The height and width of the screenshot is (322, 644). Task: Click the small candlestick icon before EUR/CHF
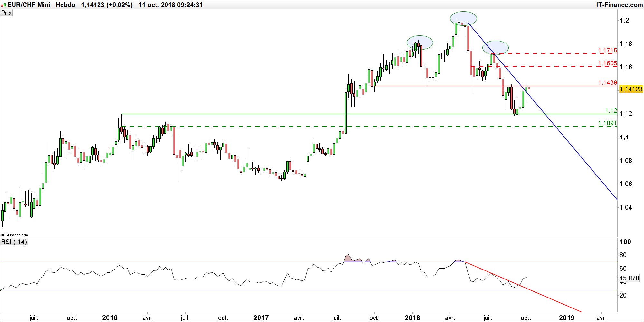pyautogui.click(x=4, y=5)
